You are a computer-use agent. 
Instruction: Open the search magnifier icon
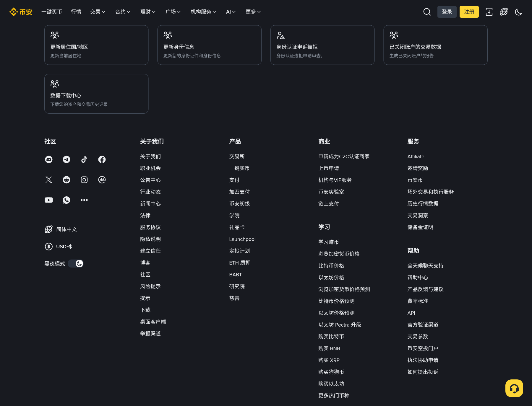[x=427, y=12]
